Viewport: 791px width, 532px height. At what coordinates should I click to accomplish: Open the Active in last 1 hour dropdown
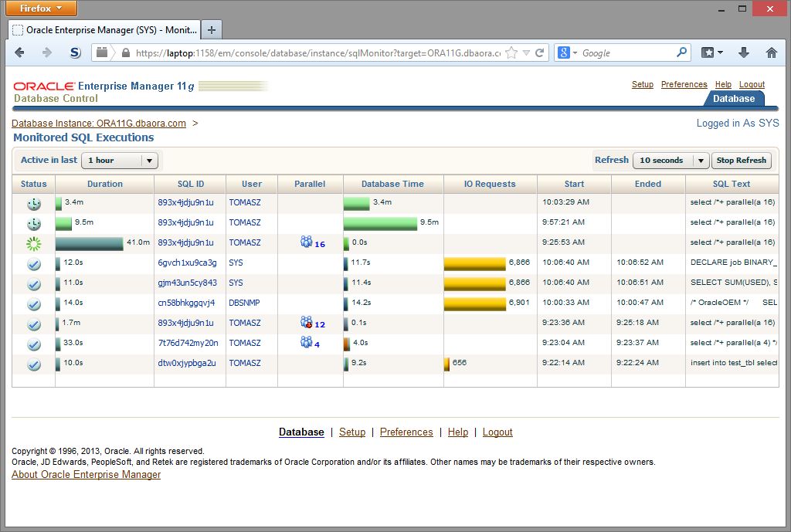coord(120,161)
